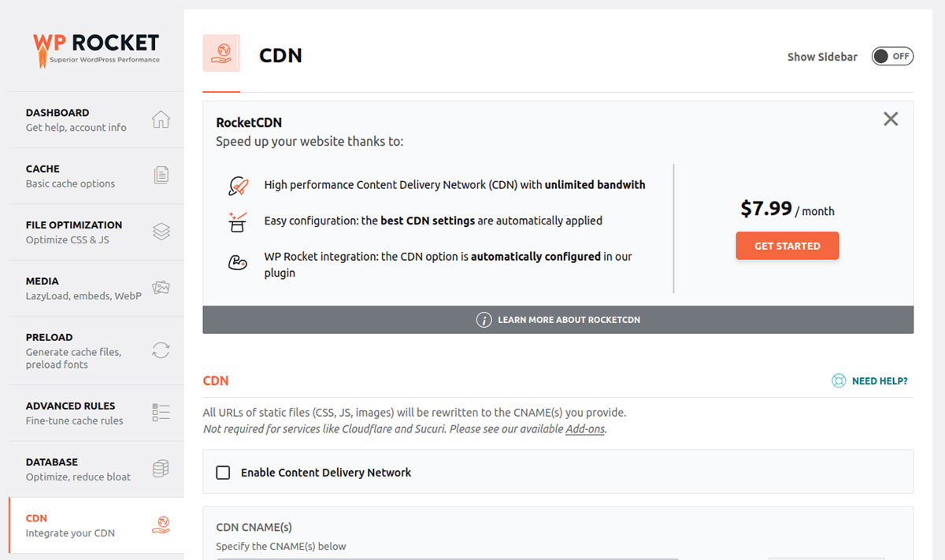Screen dimensions: 945x560
Task: Click the Preload refresh arrows icon
Action: pyautogui.click(x=161, y=350)
